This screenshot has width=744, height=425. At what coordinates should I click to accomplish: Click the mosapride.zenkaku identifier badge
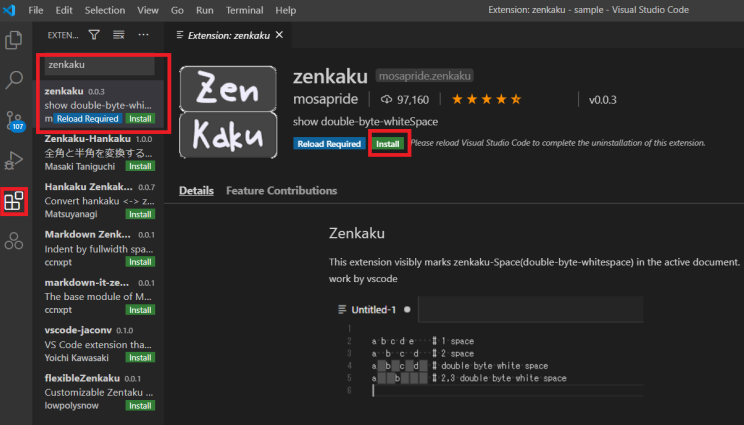pos(425,76)
